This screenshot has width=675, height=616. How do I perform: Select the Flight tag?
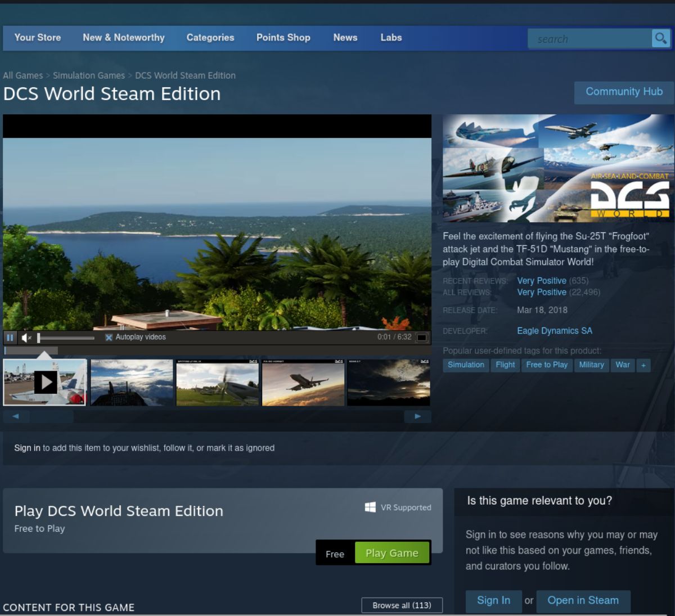pos(505,365)
